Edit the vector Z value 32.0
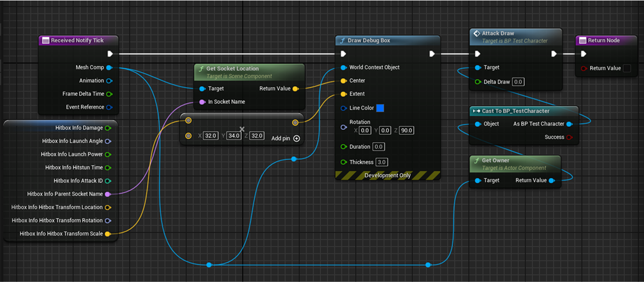 (257, 136)
